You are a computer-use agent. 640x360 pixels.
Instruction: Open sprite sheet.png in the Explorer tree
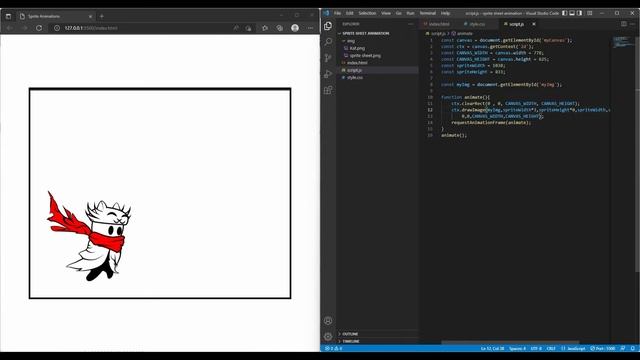pyautogui.click(x=378, y=56)
